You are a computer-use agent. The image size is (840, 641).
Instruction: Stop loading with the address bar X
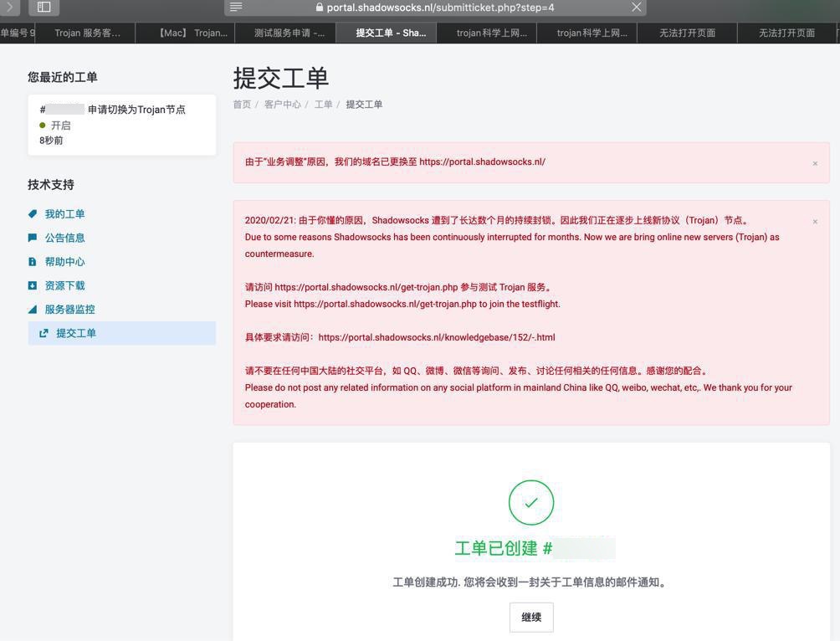(637, 7)
